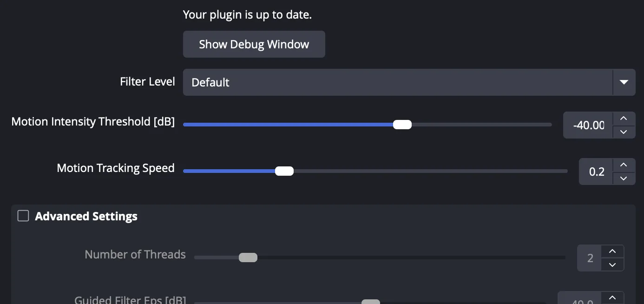
Task: Toggle Advanced Settings by clicking its label
Action: point(86,216)
